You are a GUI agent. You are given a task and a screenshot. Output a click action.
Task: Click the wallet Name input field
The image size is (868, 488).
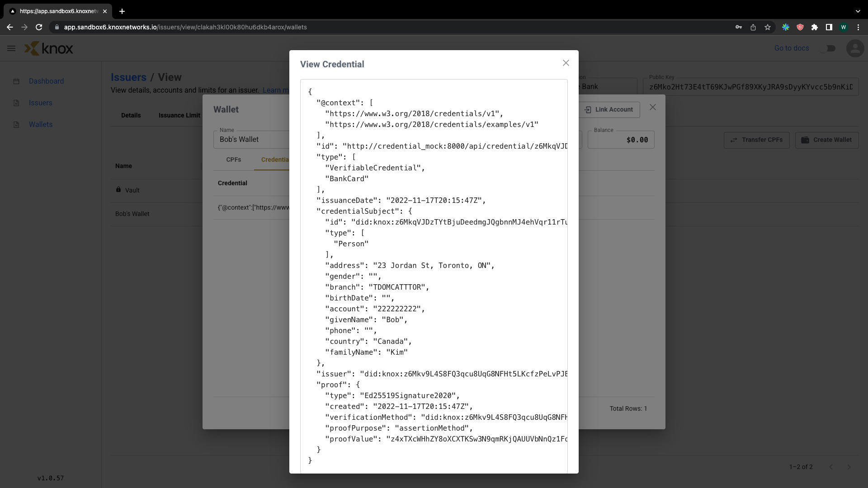(x=251, y=140)
